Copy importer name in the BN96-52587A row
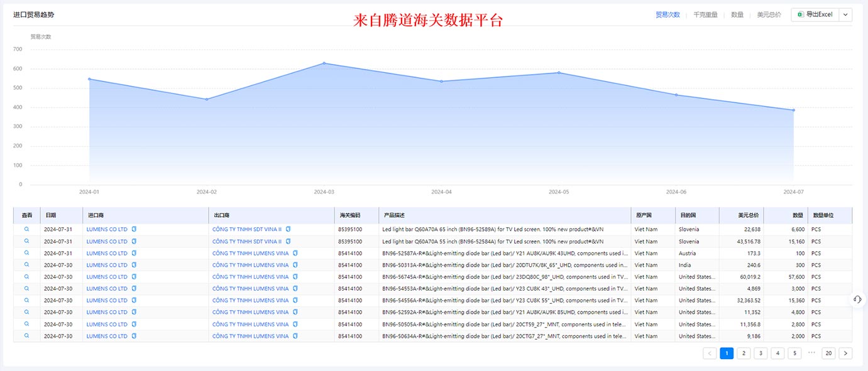This screenshot has width=868, height=371. (x=134, y=253)
